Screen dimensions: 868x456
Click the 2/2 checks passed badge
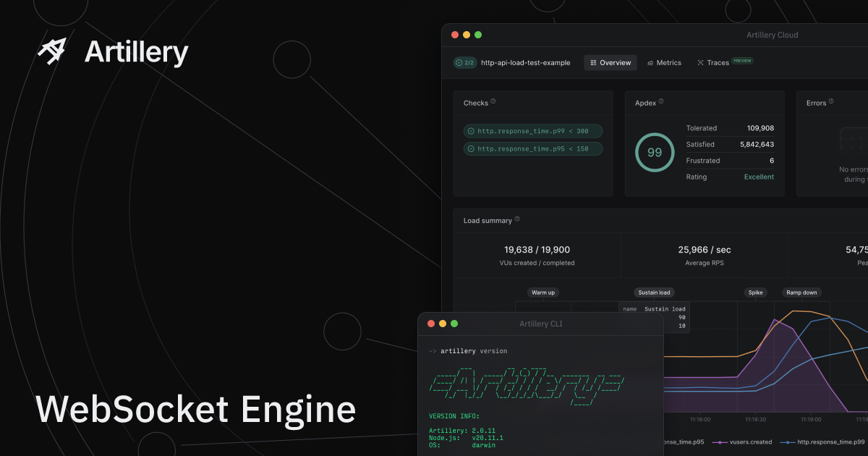point(465,63)
